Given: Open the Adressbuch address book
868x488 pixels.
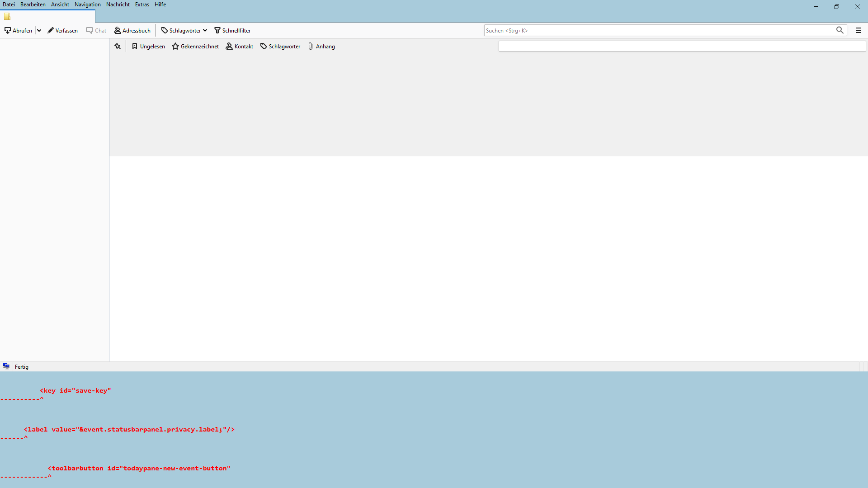Looking at the screenshot, I should pos(132,31).
